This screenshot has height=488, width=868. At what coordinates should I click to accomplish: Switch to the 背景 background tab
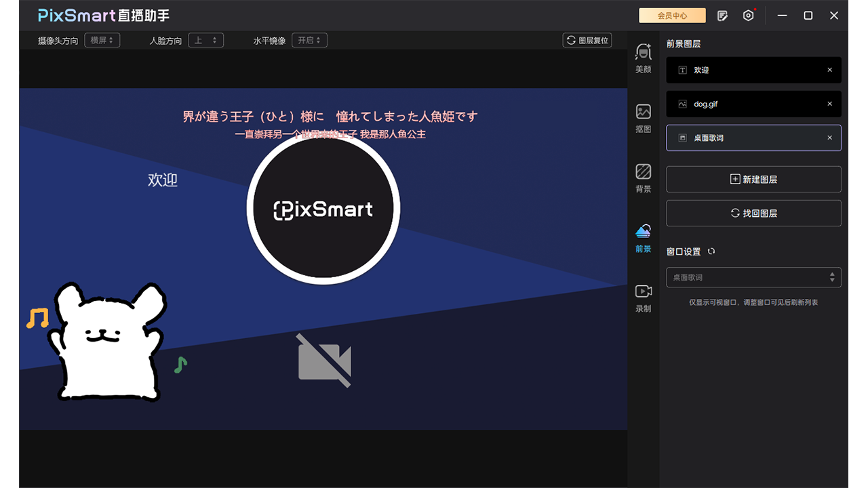tap(642, 178)
